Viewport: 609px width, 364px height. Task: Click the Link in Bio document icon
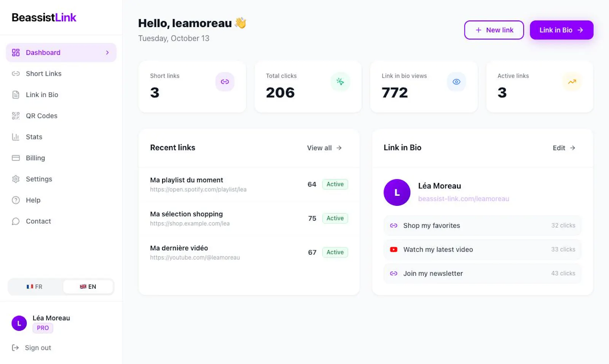[x=16, y=95]
